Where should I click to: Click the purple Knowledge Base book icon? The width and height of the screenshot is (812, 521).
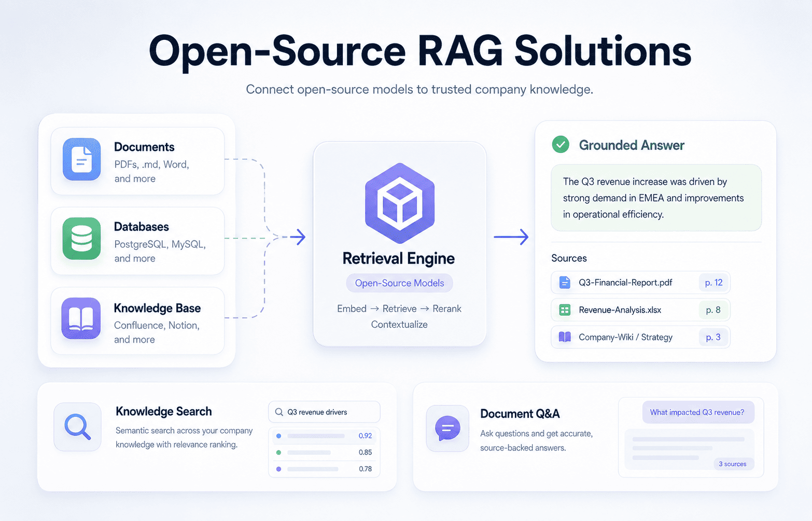tap(81, 318)
